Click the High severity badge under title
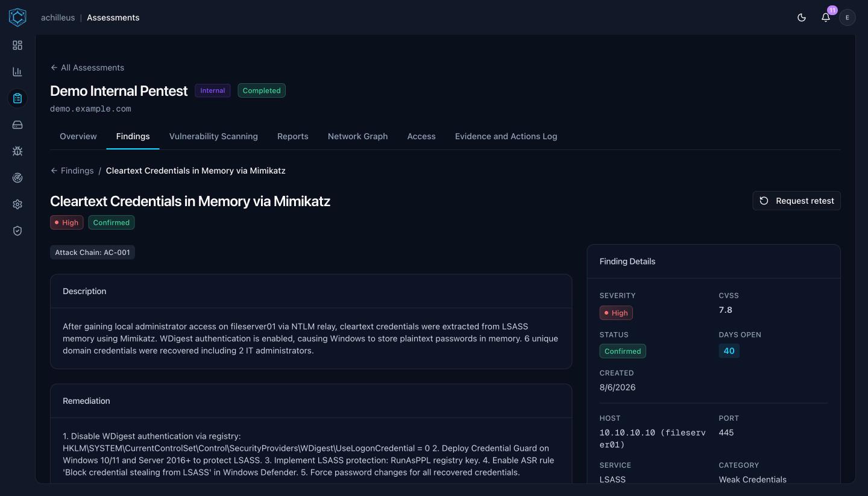The height and width of the screenshot is (496, 868). [67, 222]
